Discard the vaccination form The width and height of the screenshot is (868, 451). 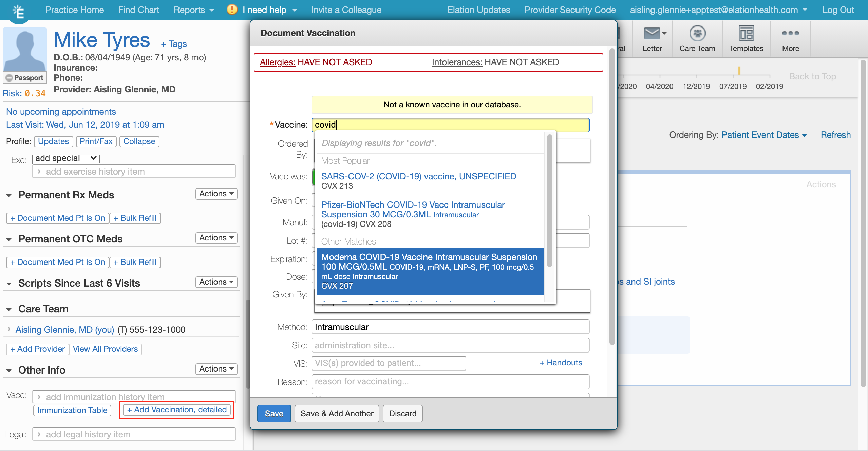pyautogui.click(x=403, y=413)
